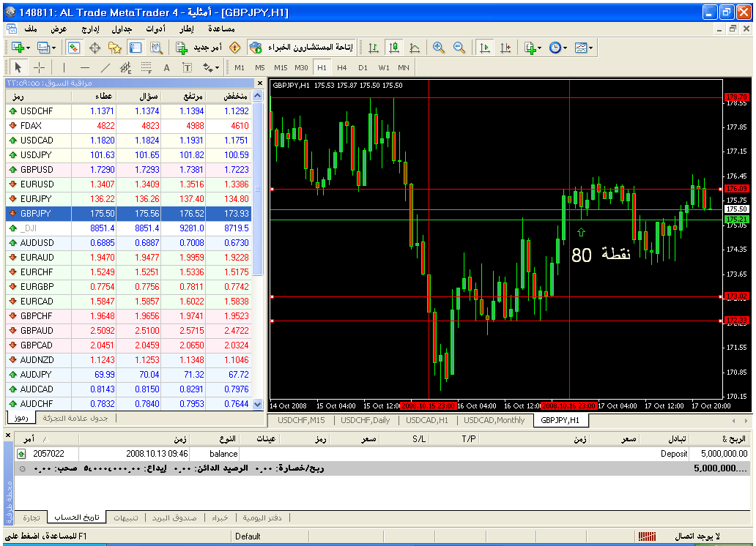Select the Horizontal Line drawing tool
Viewport: 756px width, 546px height.
pos(84,67)
